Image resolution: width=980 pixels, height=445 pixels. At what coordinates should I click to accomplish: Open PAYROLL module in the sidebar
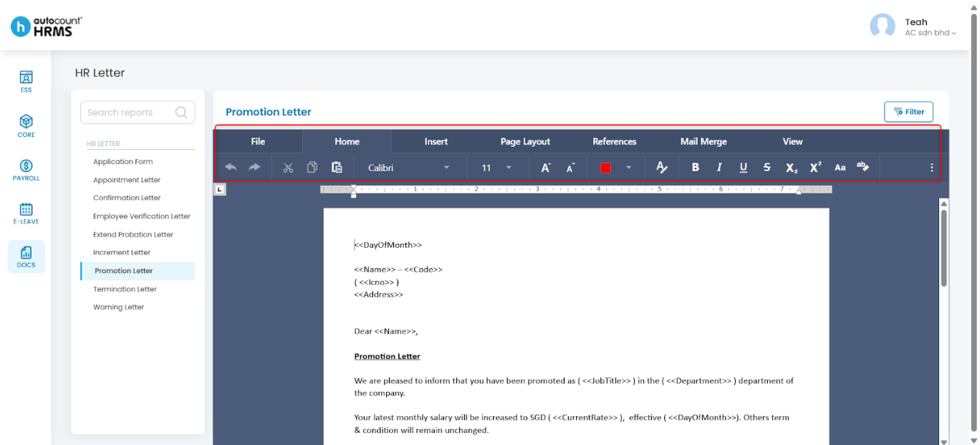pyautogui.click(x=26, y=169)
